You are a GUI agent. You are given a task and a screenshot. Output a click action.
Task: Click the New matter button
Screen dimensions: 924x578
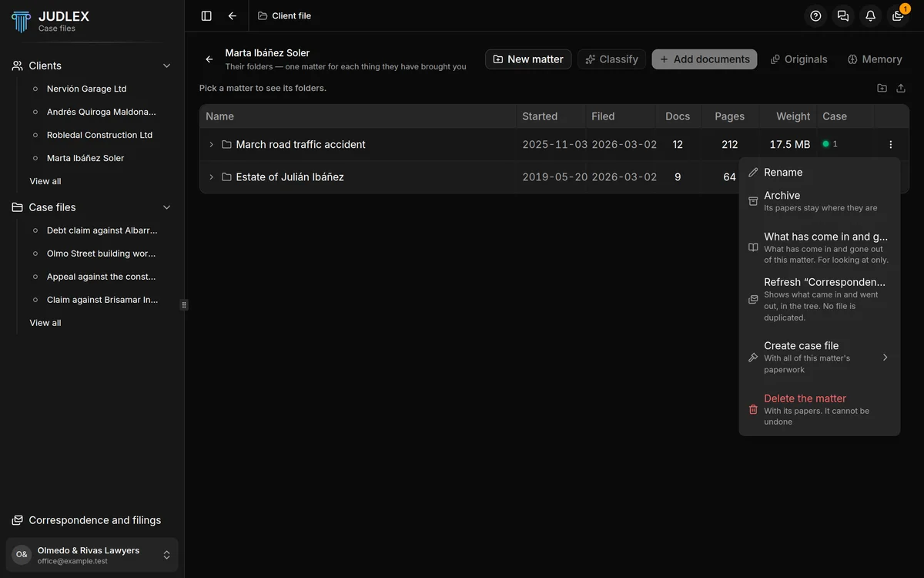pyautogui.click(x=528, y=59)
